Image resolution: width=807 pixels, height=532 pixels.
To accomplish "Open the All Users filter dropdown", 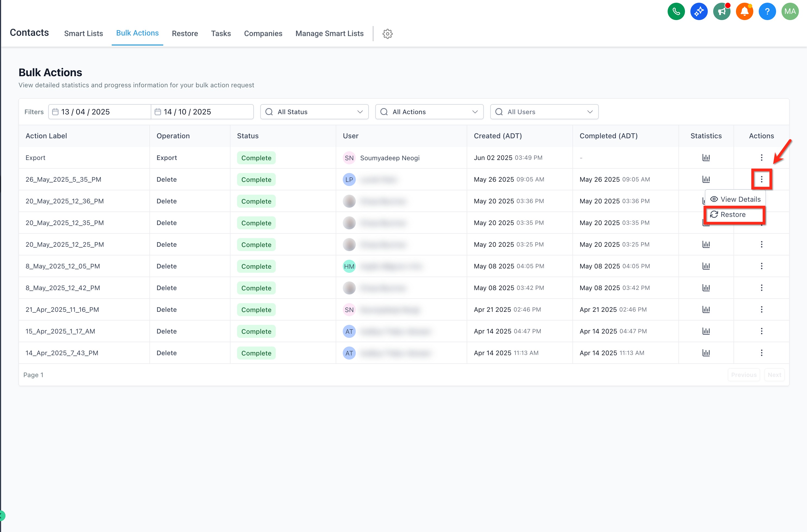I will 544,112.
